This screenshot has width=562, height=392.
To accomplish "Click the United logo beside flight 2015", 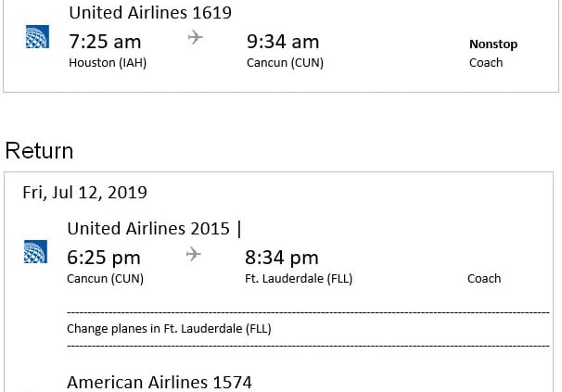I will 36,251.
